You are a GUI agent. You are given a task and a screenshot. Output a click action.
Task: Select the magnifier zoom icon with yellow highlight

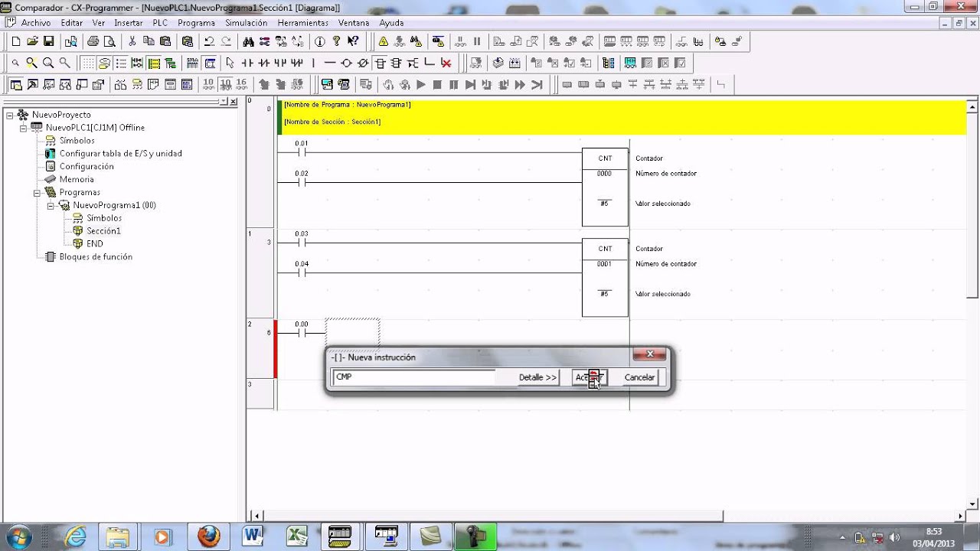coord(31,63)
